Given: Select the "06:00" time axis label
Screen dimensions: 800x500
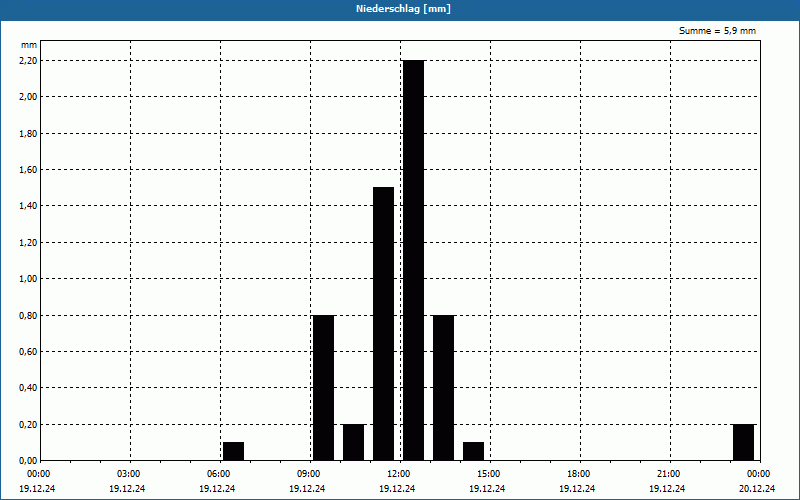Looking at the screenshot, I should [x=219, y=474].
